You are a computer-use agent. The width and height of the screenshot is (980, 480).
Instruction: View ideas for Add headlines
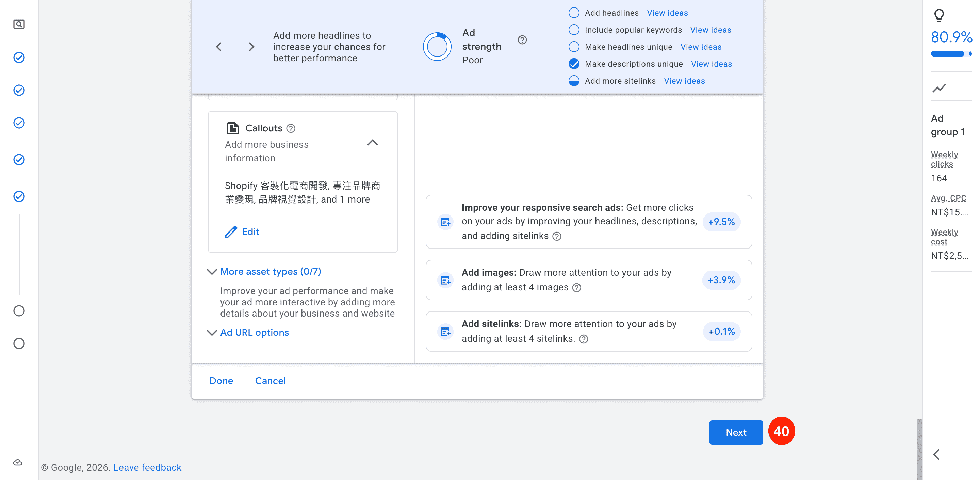coord(667,13)
